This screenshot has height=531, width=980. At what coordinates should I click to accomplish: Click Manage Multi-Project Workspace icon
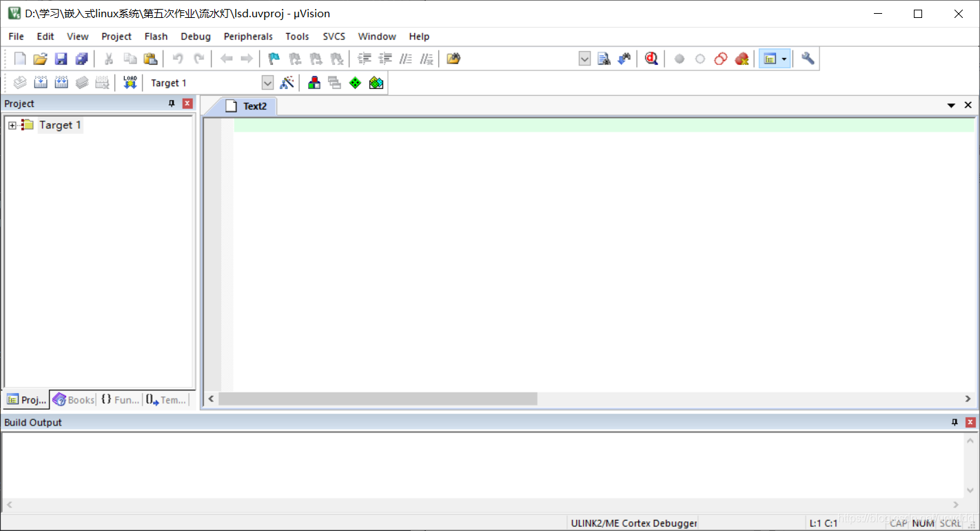335,83
